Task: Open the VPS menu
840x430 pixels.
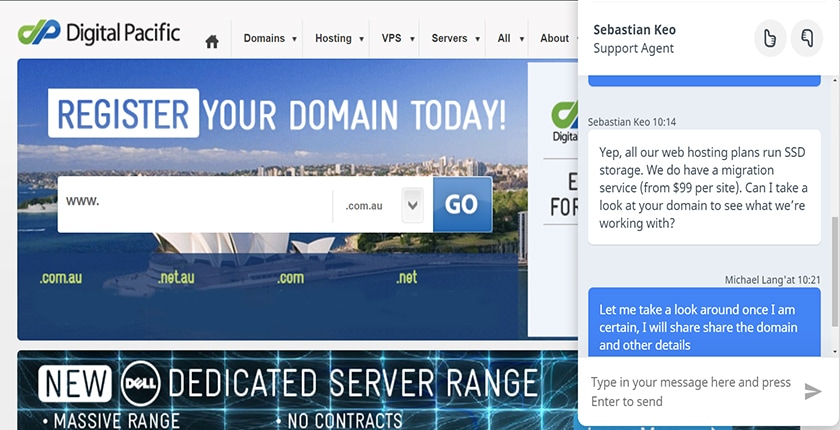Action: pos(392,38)
